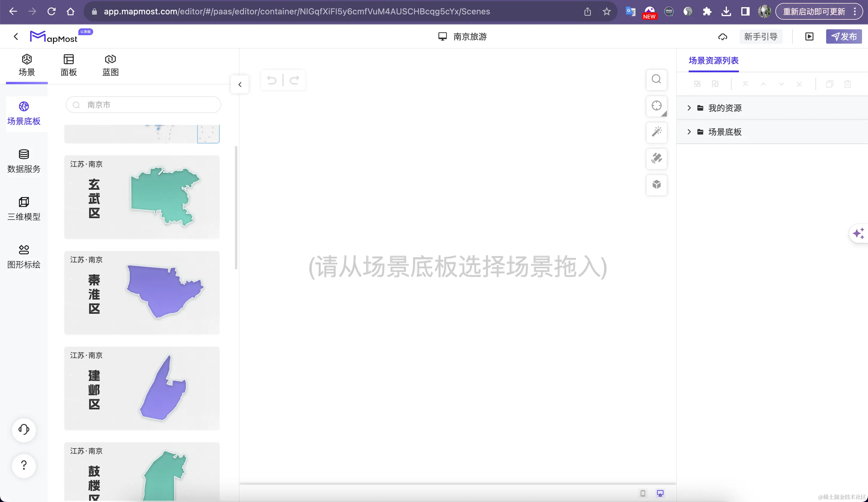Click the MapMost logo
The width and height of the screenshot is (868, 502).
[54, 37]
